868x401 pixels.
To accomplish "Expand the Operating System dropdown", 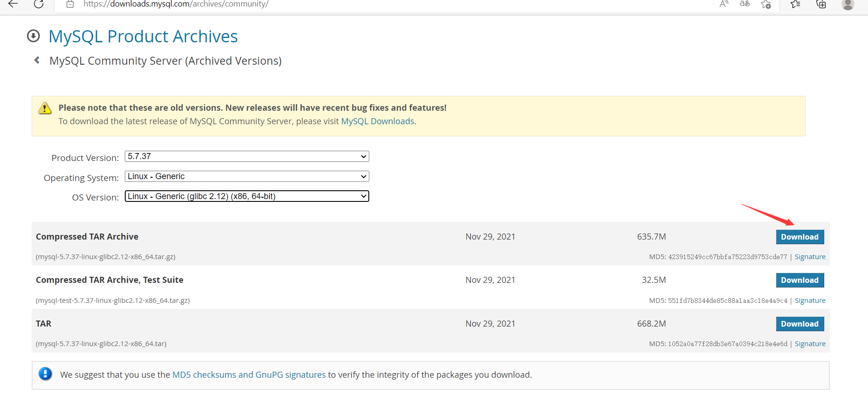I will coord(247,176).
